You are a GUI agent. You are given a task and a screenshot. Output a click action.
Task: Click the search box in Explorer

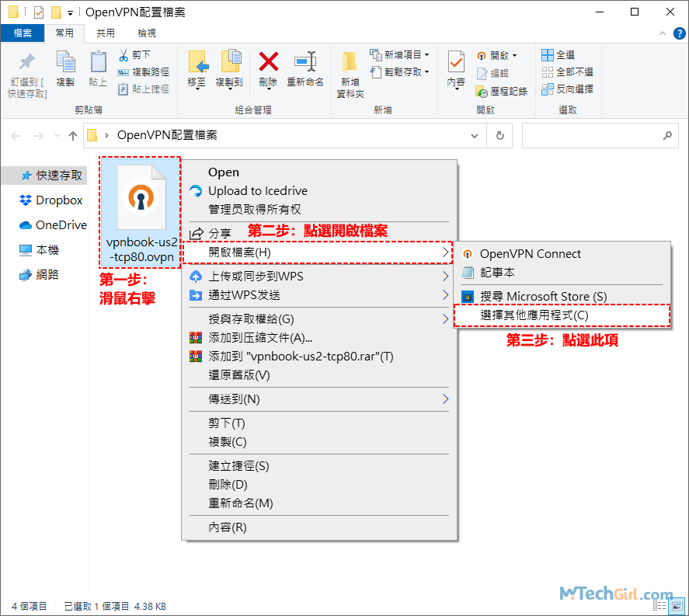(x=598, y=135)
